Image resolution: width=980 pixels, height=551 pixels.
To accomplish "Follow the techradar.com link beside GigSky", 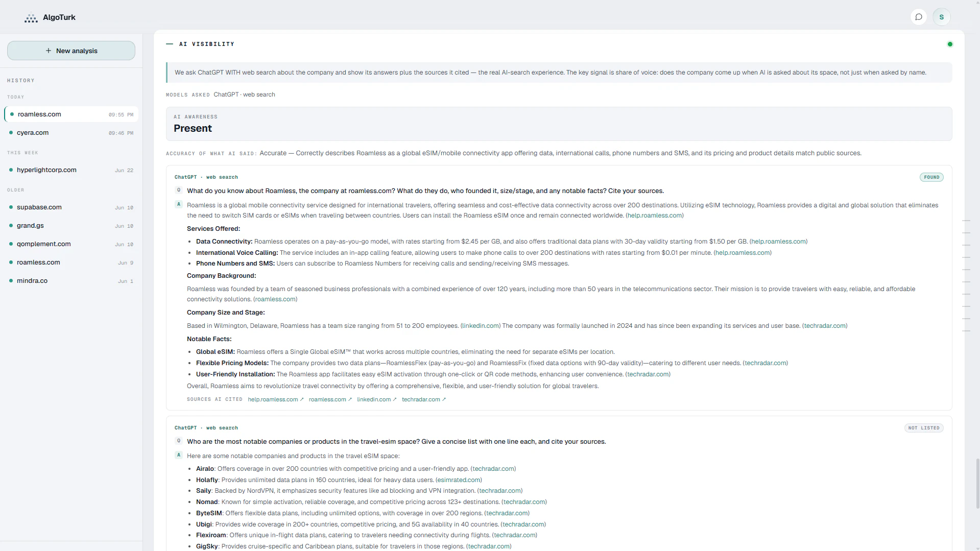I will (x=489, y=546).
